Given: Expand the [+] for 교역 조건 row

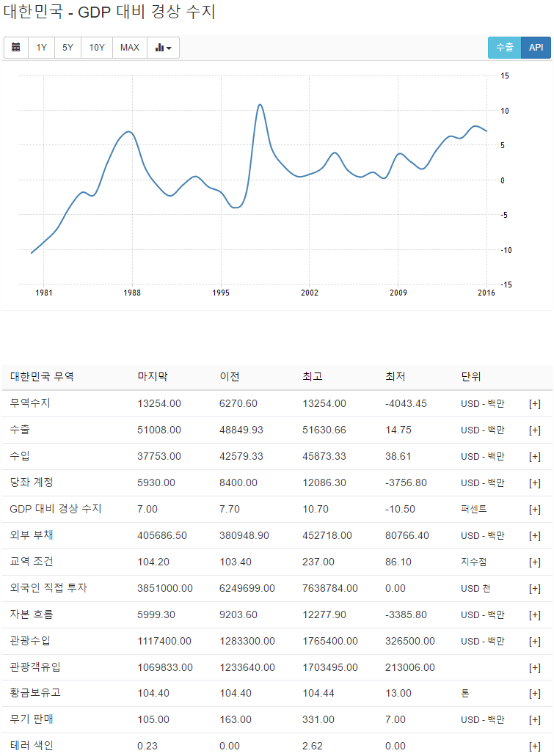Looking at the screenshot, I should [535, 562].
